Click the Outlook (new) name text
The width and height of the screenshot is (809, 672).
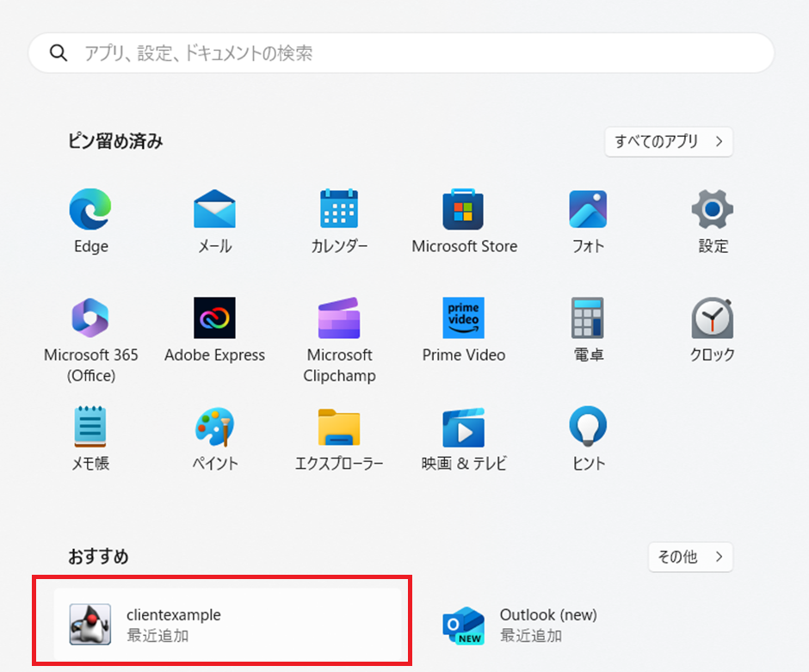click(548, 614)
